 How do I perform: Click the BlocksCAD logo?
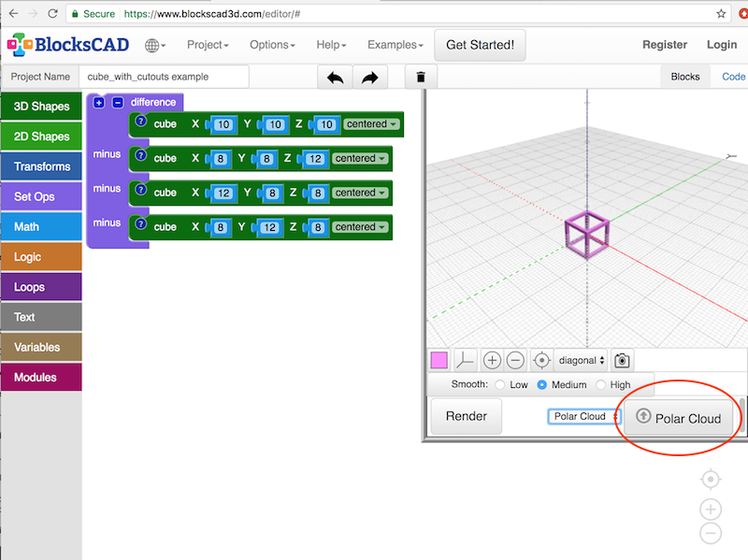67,45
